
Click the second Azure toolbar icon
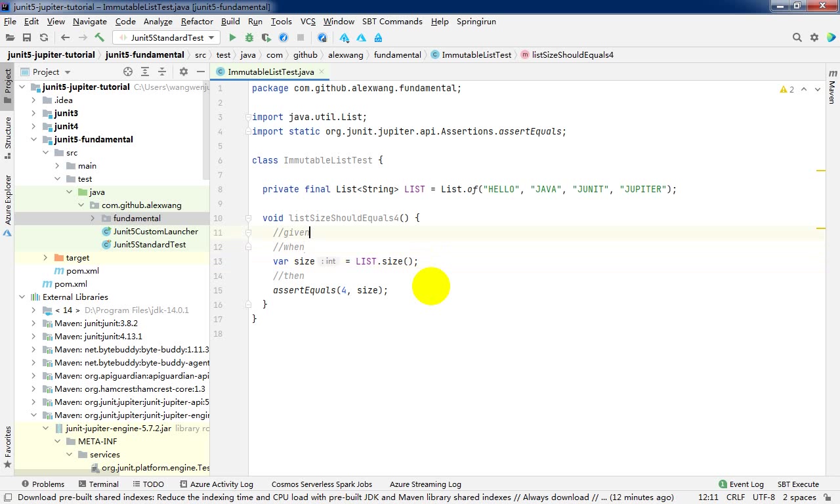click(x=361, y=37)
